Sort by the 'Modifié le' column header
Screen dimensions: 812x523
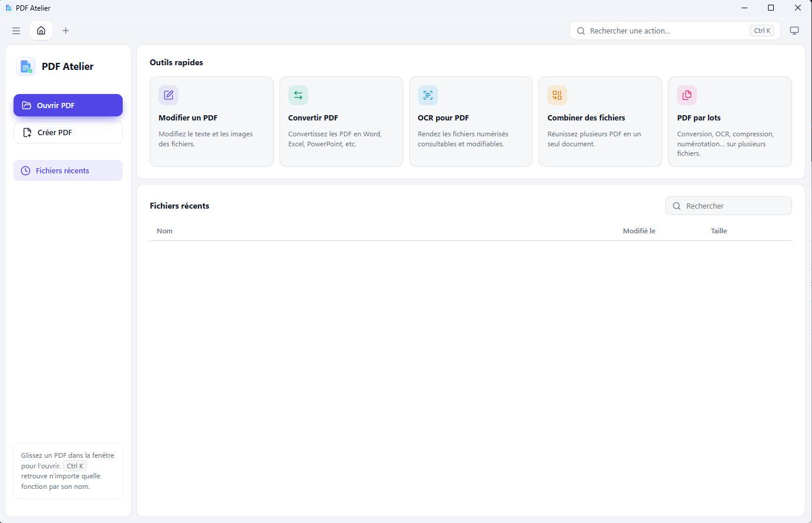click(639, 231)
